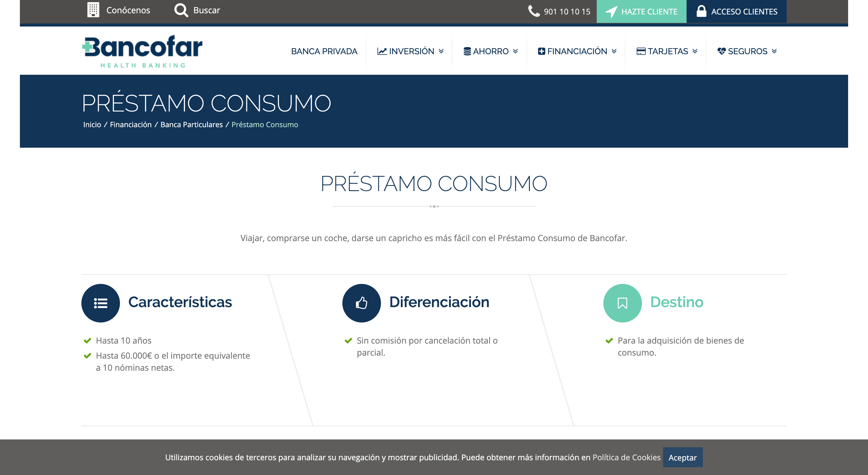Screen dimensions: 868x475
Task: Expand the Ahorro menu chevron
Action: pyautogui.click(x=515, y=51)
